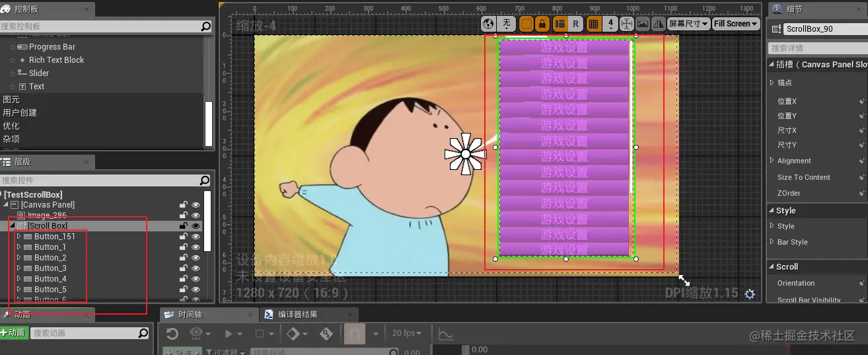Screen dimensions: 868x355
Task: Expand the 优化 palette category
Action: (x=11, y=126)
